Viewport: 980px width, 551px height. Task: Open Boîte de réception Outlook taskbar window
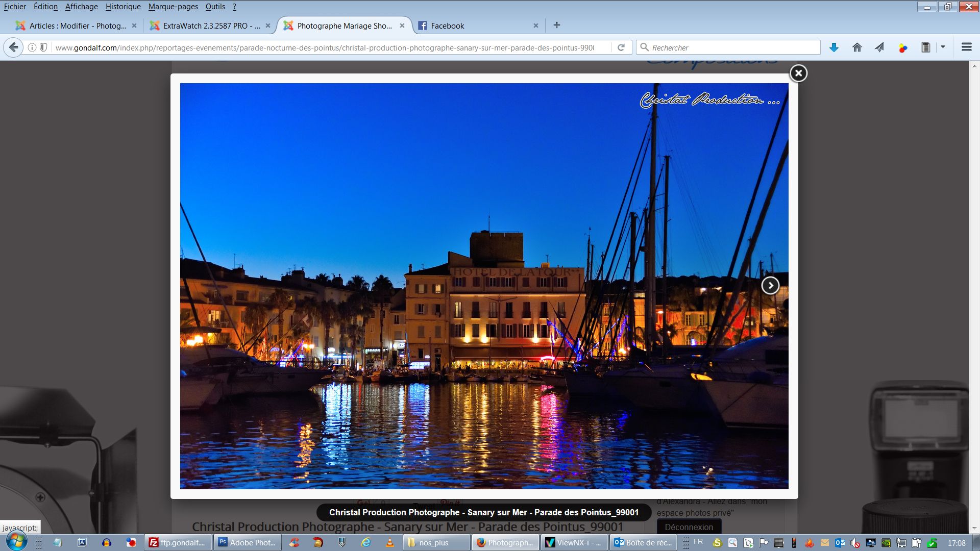644,542
